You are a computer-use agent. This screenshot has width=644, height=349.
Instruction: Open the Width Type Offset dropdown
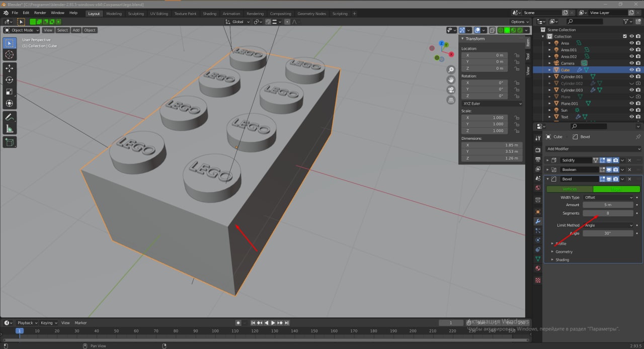(x=608, y=197)
